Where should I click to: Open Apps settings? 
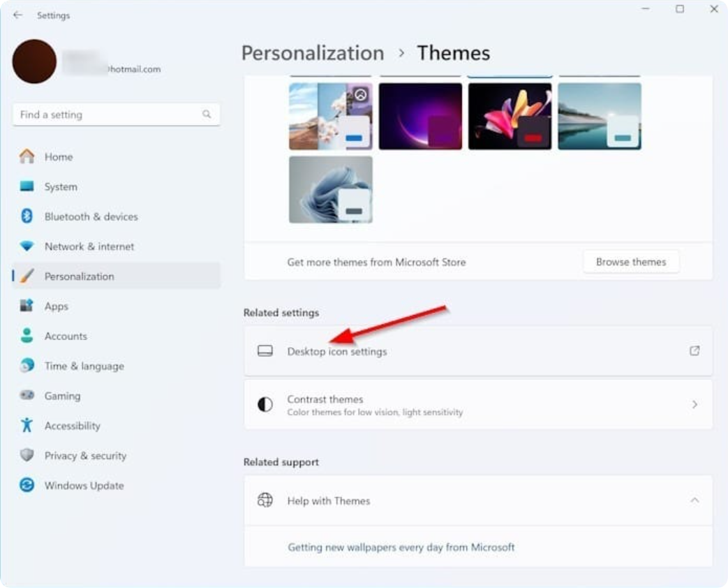[56, 306]
